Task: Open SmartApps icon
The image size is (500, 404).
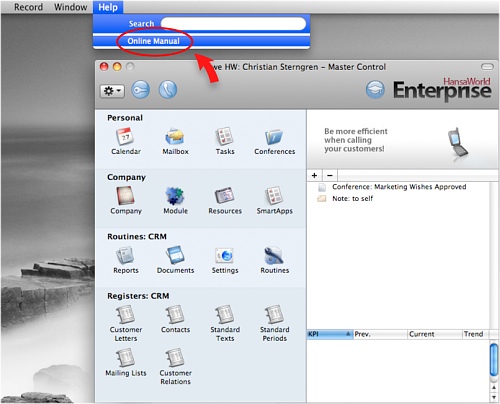Action: (274, 196)
